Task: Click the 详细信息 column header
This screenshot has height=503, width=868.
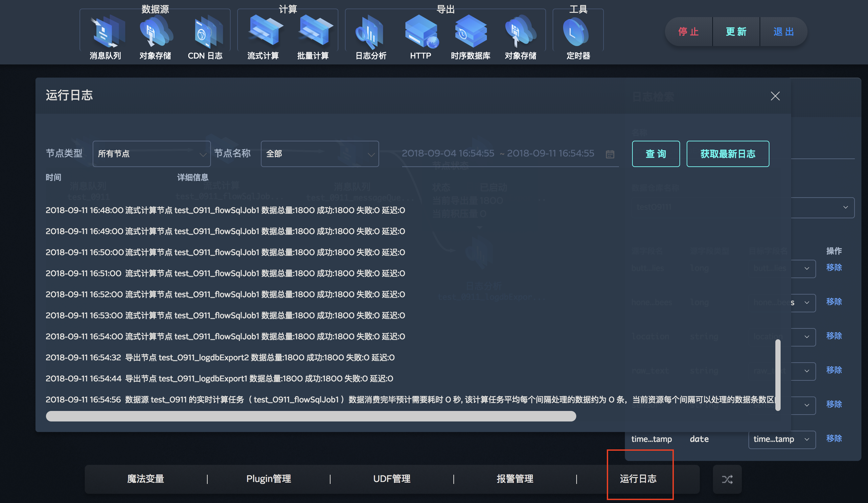Action: tap(193, 178)
